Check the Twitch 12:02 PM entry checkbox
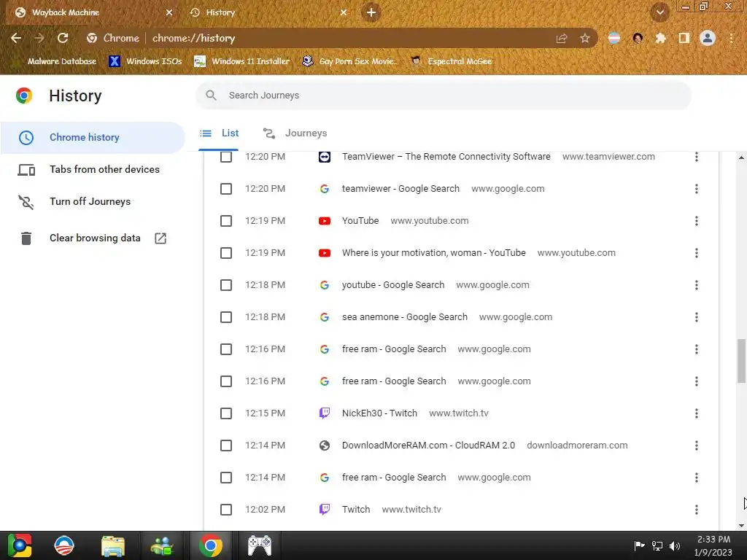This screenshot has width=747, height=560. [226, 510]
